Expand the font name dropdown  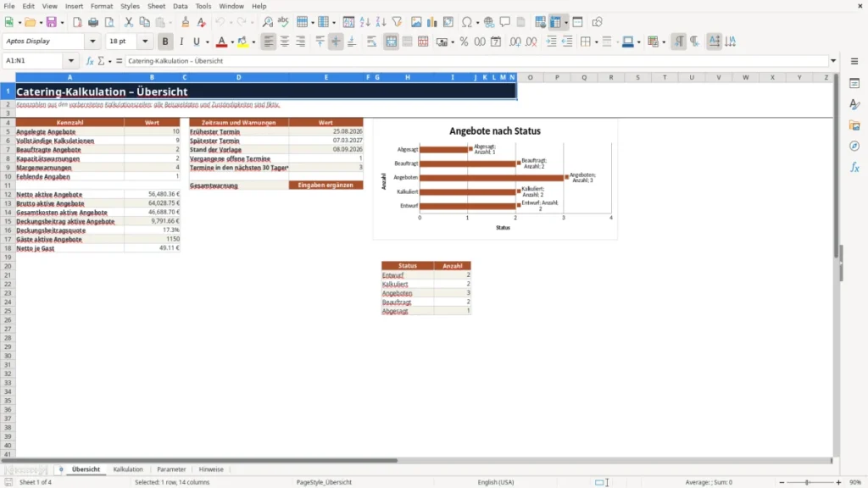(x=92, y=41)
